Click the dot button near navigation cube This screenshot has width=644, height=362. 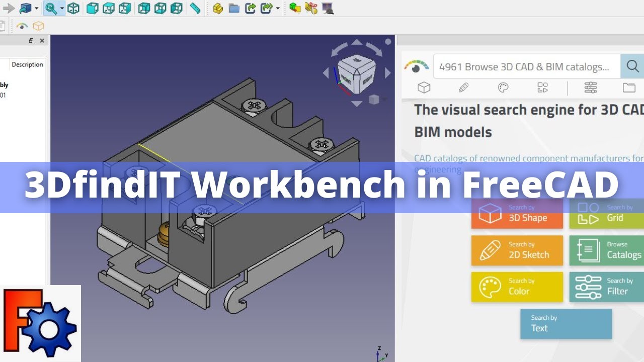pyautogui.click(x=387, y=42)
